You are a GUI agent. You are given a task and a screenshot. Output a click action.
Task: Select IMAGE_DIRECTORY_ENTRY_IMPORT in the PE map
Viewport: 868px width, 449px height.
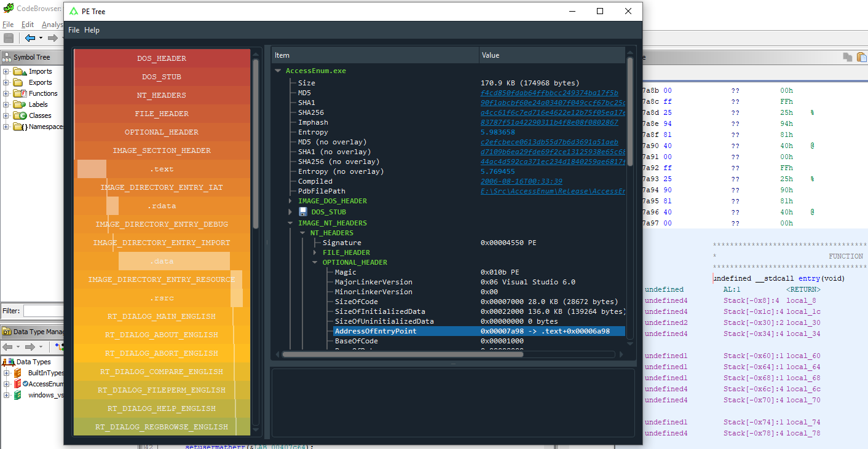click(162, 243)
